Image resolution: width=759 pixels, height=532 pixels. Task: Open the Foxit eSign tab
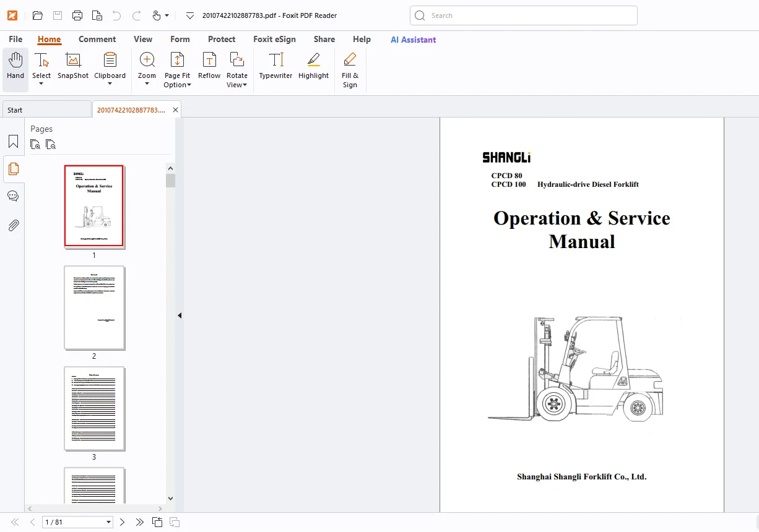click(274, 39)
